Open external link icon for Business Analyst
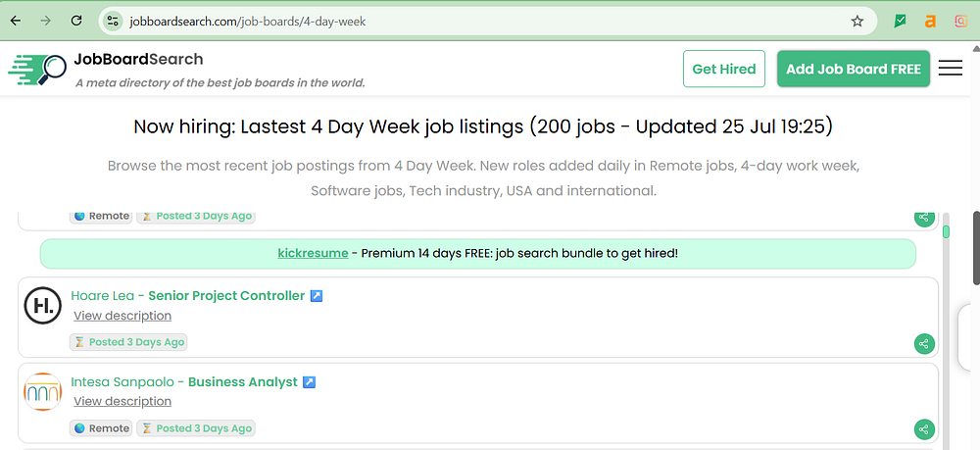 309,382
